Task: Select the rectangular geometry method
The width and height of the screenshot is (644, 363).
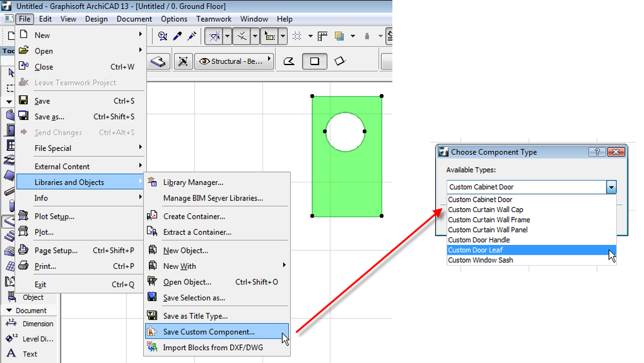Action: (315, 62)
